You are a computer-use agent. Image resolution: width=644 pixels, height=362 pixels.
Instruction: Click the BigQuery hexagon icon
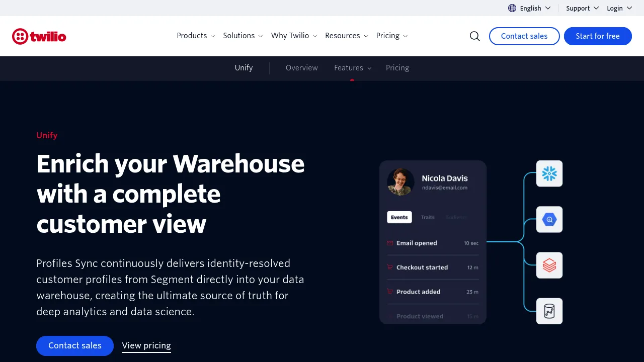[x=549, y=220]
